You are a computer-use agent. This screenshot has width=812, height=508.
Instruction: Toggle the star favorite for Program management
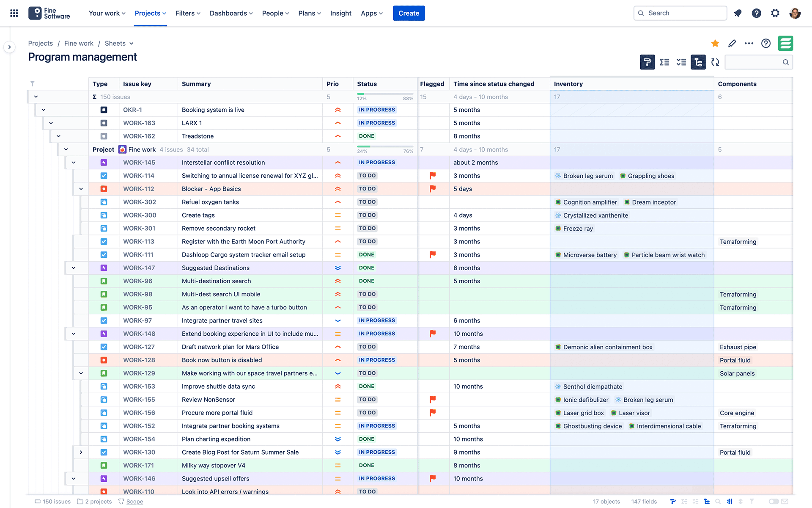coord(715,43)
